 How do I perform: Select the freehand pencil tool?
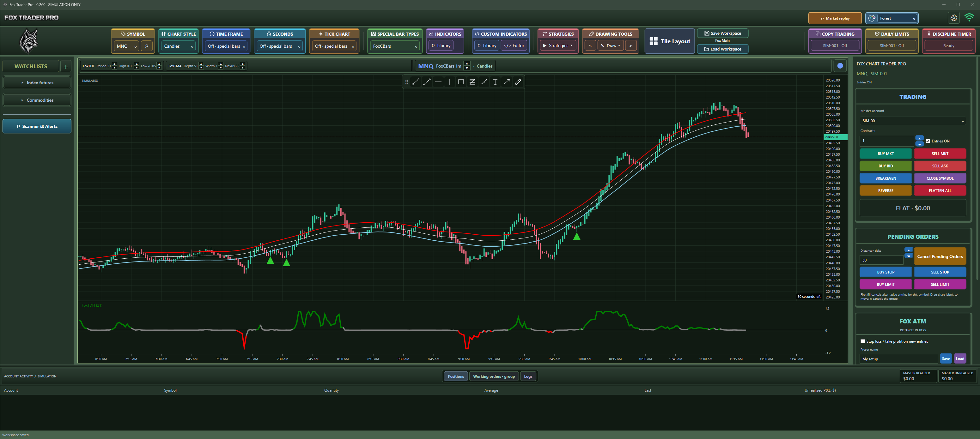click(518, 82)
